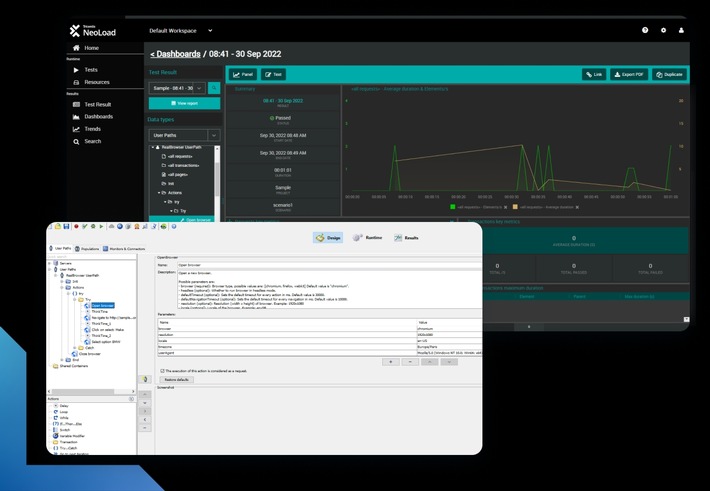Click the green play icon in designer toolbar
The image size is (710, 491).
(101, 226)
